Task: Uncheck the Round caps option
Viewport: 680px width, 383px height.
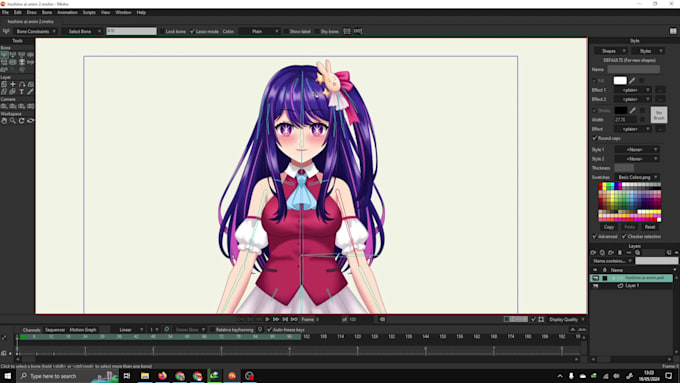Action: pos(595,138)
